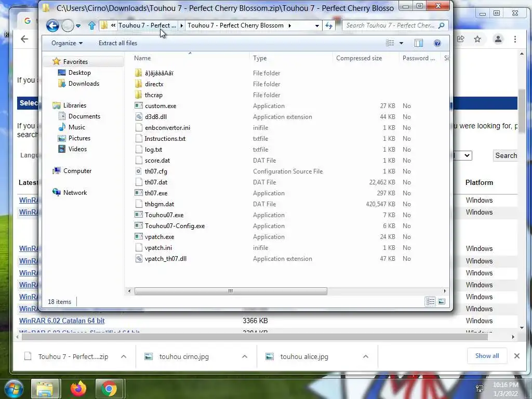This screenshot has height=399, width=532.
Task: Switch to details view button in status bar
Action: pos(430,301)
